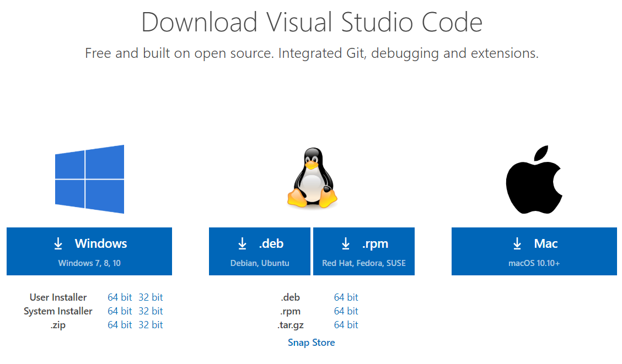Click the 'System Installer' row label
The image size is (622, 364).
click(58, 311)
